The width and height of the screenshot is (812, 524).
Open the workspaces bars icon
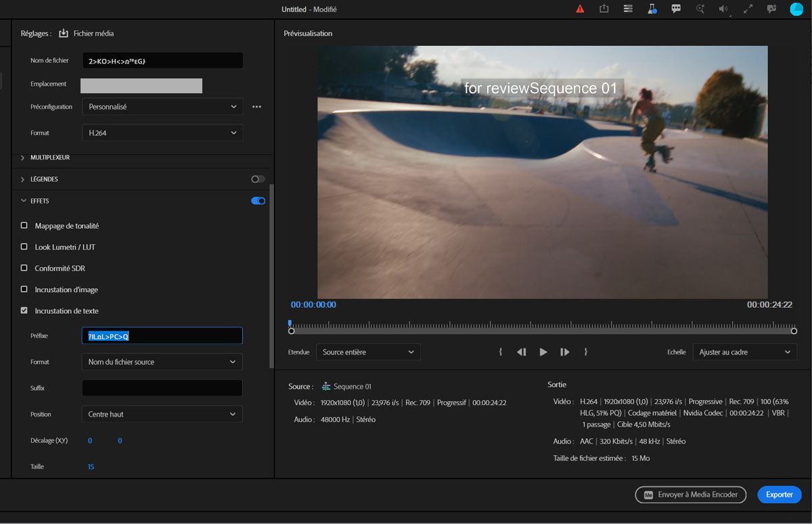[x=629, y=9]
